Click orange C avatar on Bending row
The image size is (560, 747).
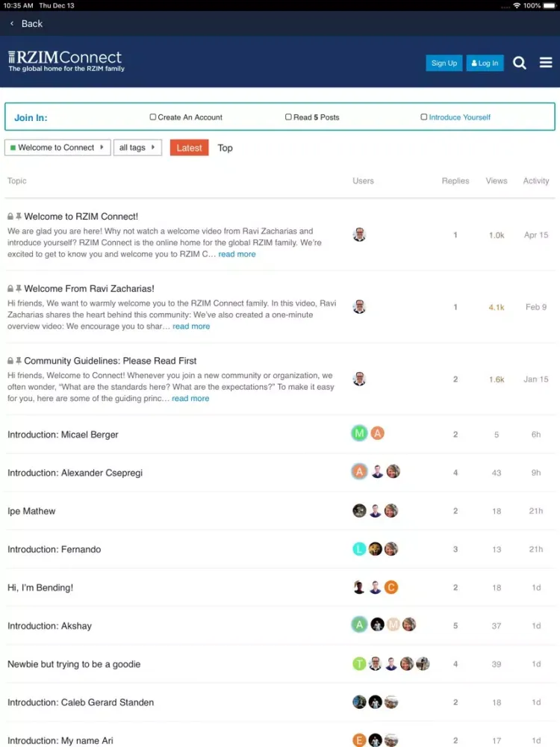pos(391,587)
